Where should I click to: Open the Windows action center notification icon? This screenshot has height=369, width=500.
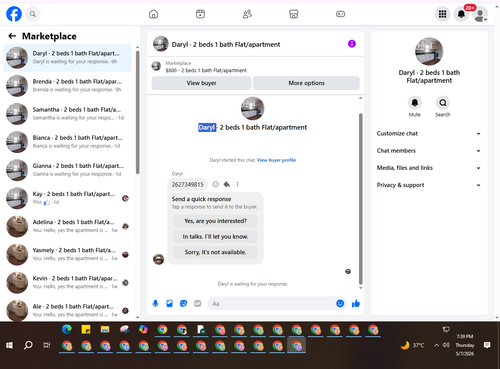[x=487, y=345]
